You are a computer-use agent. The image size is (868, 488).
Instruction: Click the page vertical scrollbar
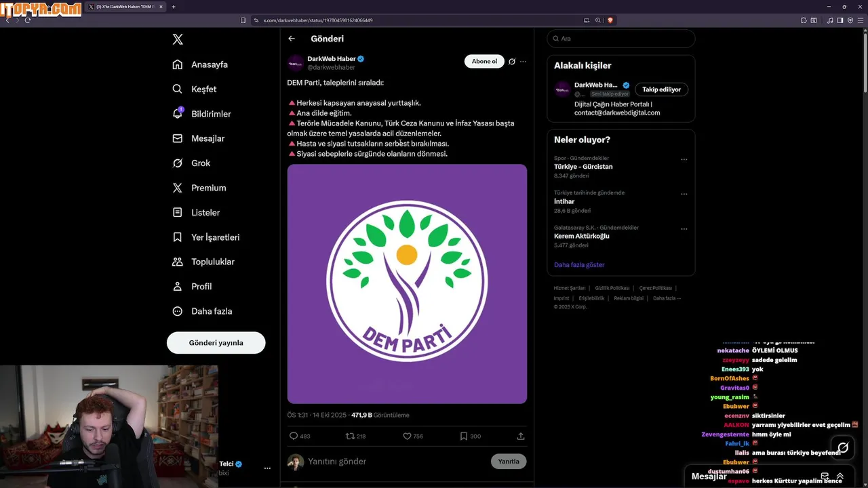point(865,62)
